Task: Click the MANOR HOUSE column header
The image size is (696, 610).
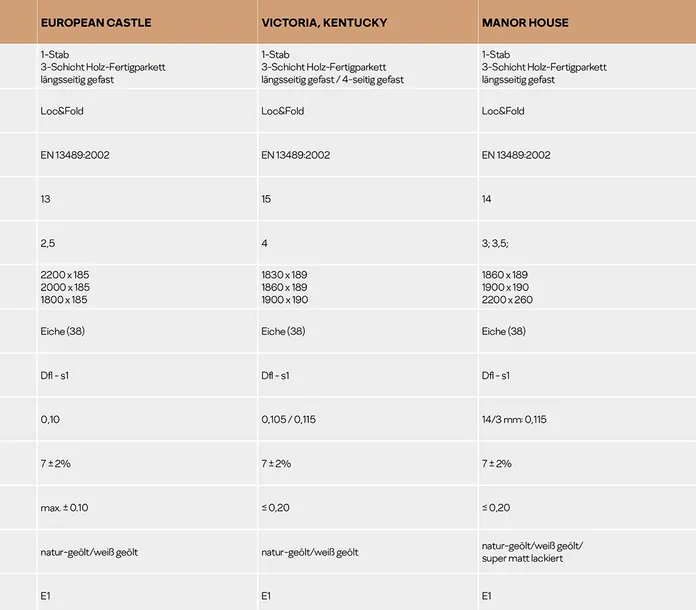Action: pos(525,23)
